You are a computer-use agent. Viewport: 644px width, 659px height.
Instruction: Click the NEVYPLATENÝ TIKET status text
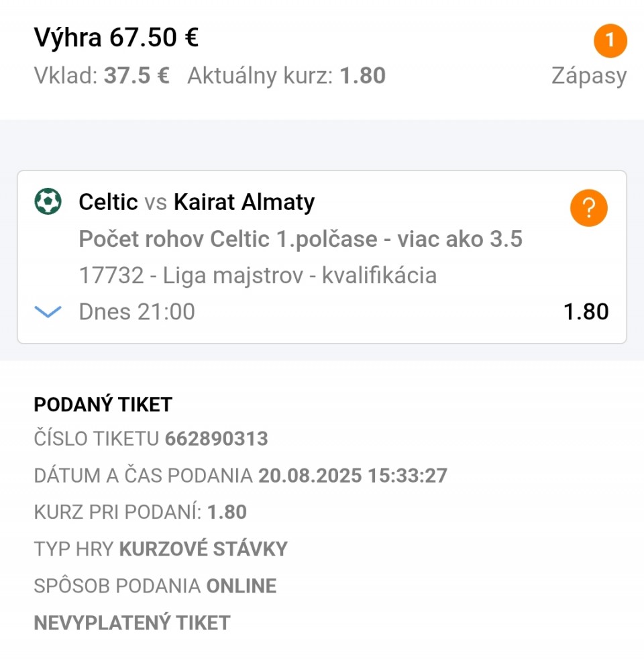coord(132,623)
